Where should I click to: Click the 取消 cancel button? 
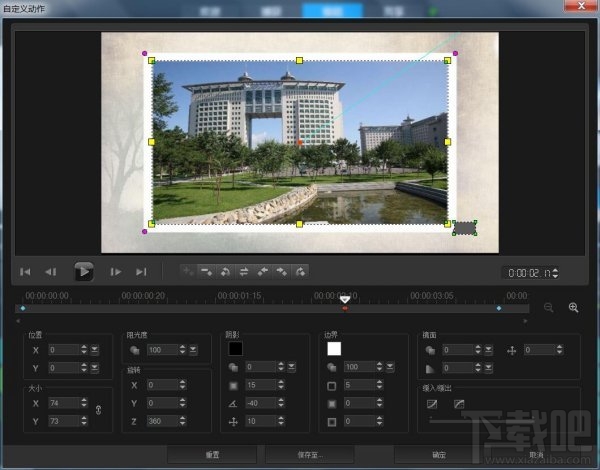tap(536, 455)
